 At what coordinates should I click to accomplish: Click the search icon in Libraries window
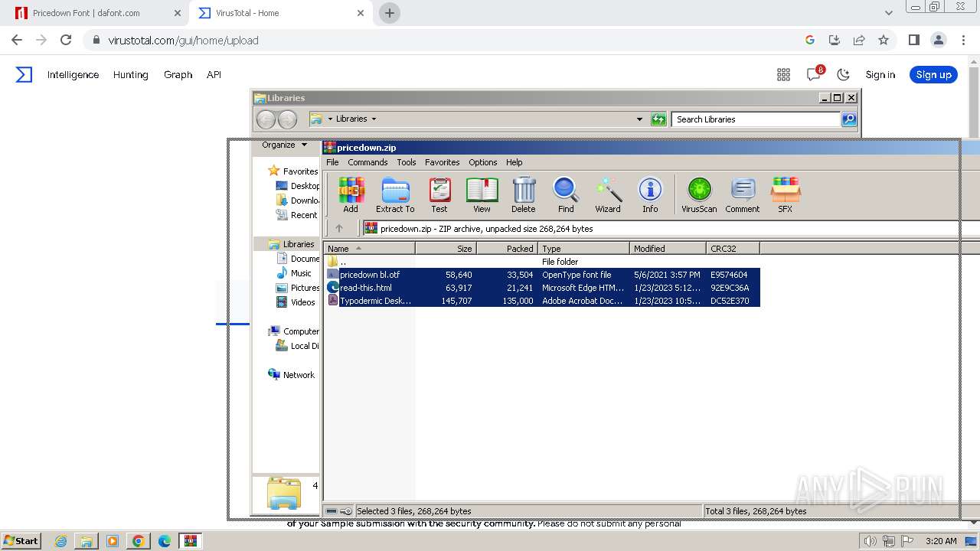[849, 119]
